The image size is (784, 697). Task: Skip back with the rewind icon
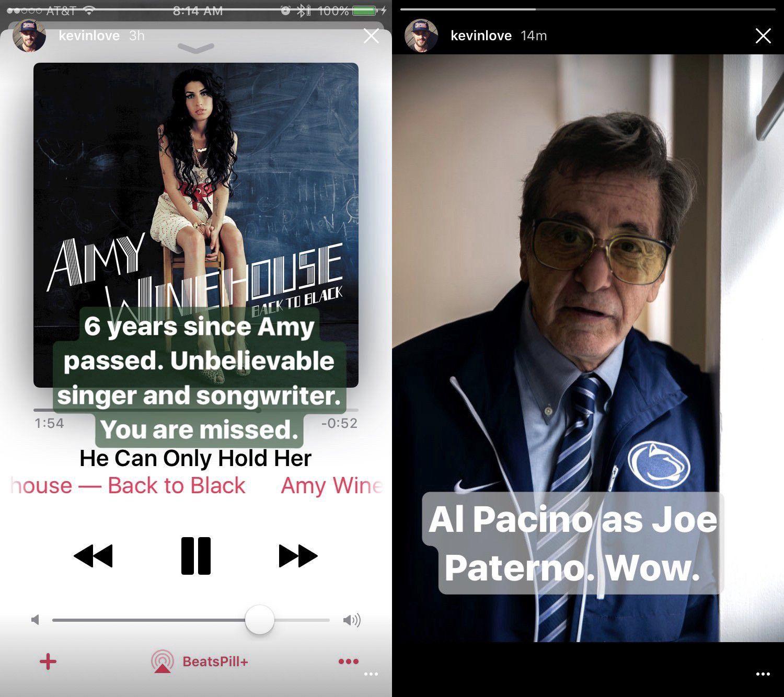point(93,555)
